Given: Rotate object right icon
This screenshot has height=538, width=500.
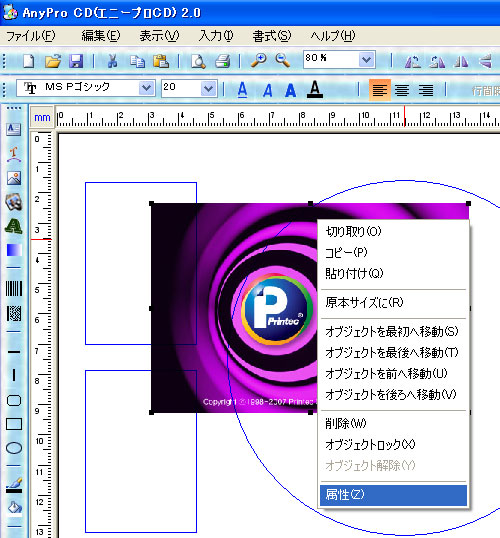Looking at the screenshot, I should coord(437,61).
